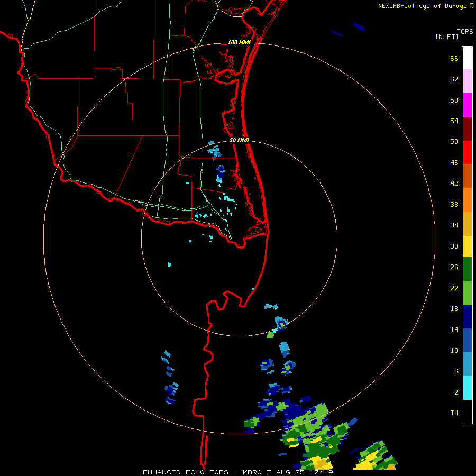Click the "58" legend label
This screenshot has height=476, width=476.
click(x=454, y=100)
